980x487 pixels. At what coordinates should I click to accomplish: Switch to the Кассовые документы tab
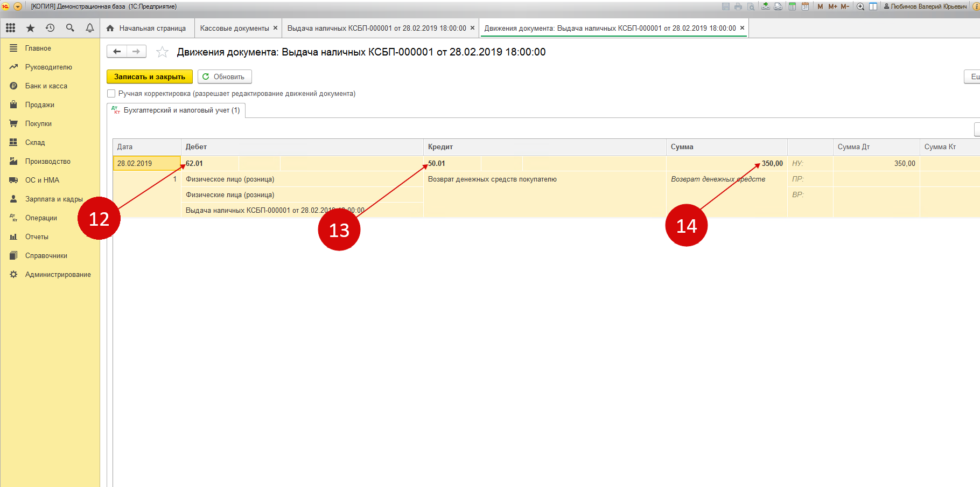[234, 28]
